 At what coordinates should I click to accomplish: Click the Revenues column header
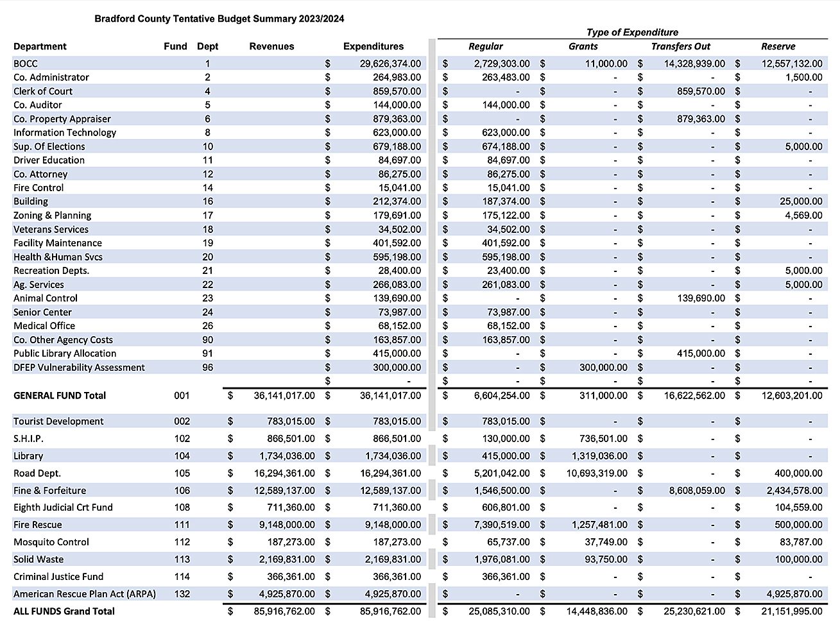[271, 46]
